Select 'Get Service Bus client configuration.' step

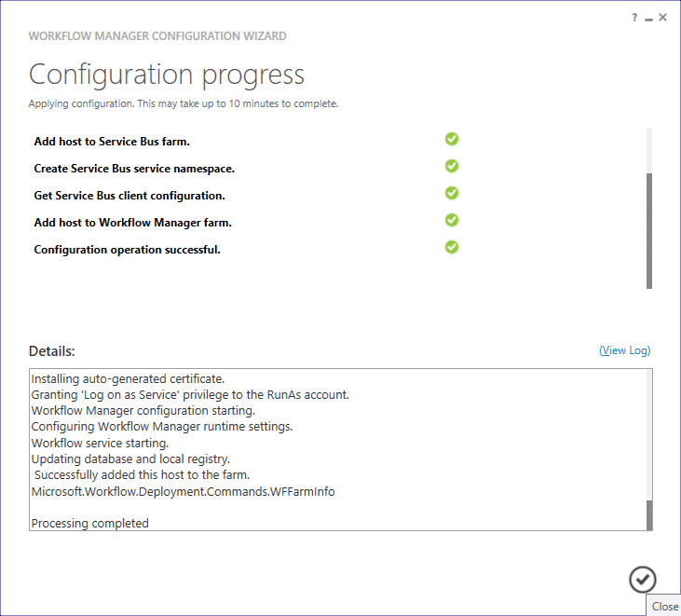coord(129,196)
